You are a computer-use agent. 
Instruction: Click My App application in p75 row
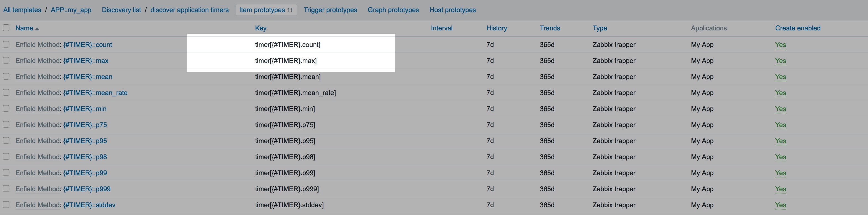pos(702,125)
